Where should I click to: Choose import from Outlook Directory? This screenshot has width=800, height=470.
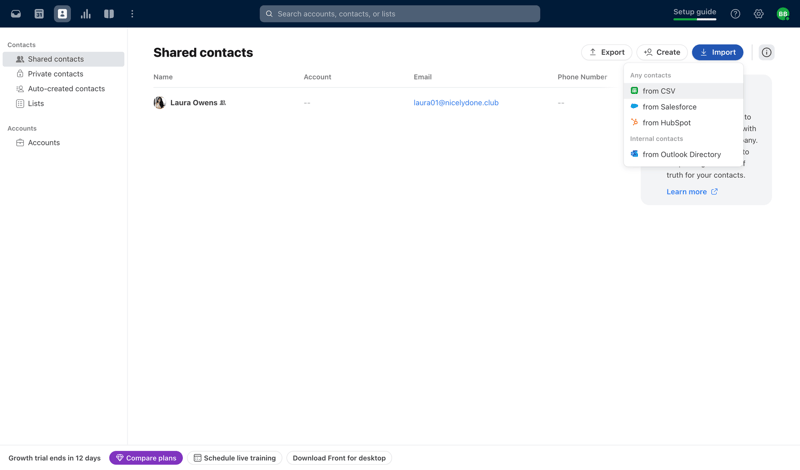(x=683, y=154)
